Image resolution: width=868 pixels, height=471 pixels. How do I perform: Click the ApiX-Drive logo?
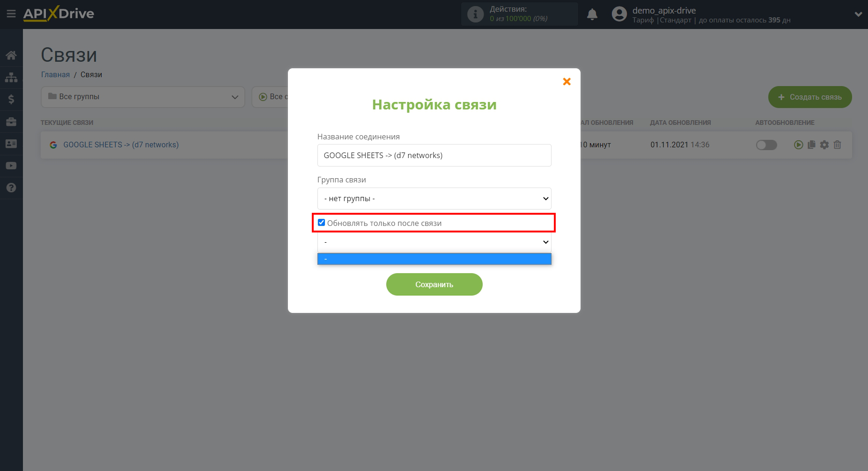point(59,14)
